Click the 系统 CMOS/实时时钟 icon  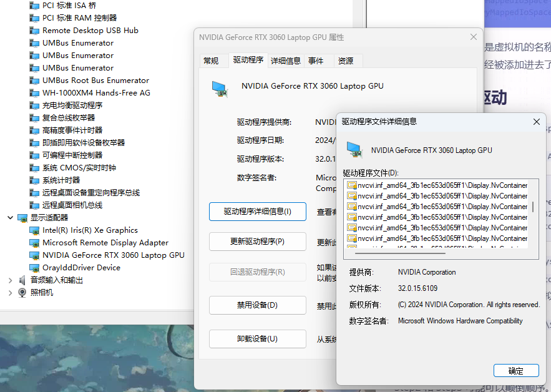(x=34, y=168)
